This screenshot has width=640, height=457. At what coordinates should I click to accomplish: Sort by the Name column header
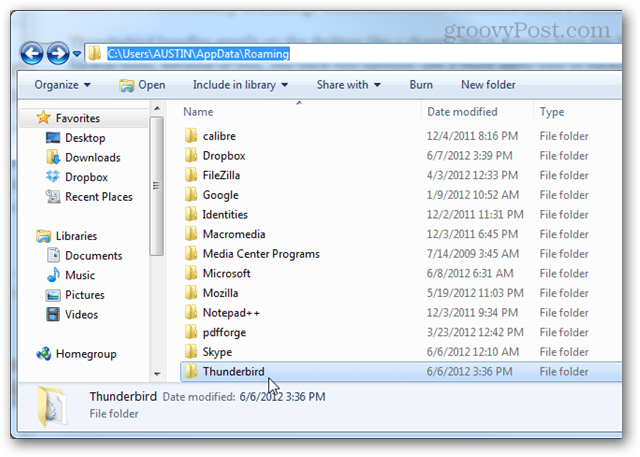pyautogui.click(x=198, y=112)
